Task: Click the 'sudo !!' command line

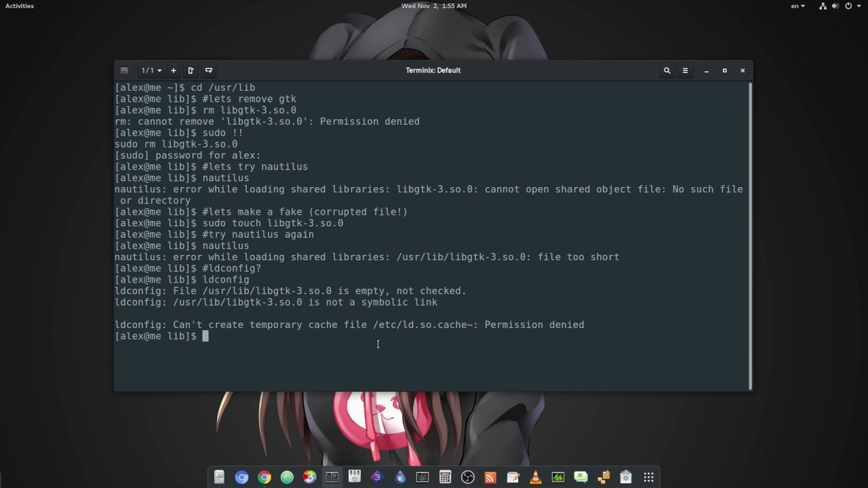Action: 179,133
